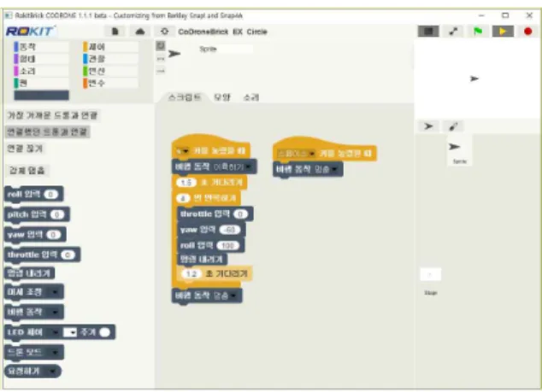This screenshot has height=392, width=542.
Task: Open dropdown on last 비행 동작 block below loop
Action: click(x=233, y=295)
